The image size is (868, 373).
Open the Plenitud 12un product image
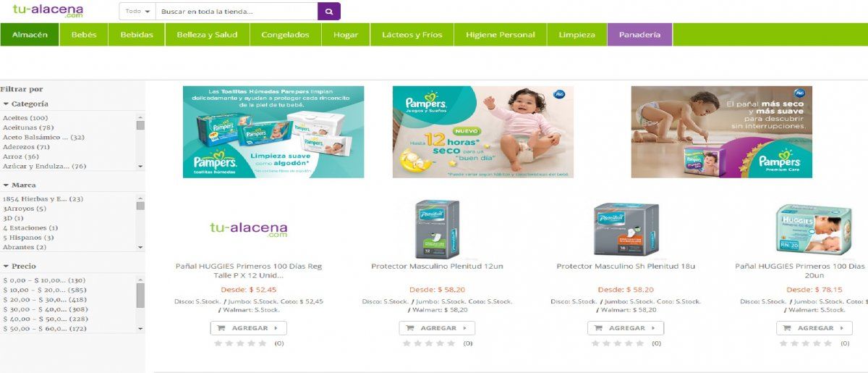click(437, 229)
